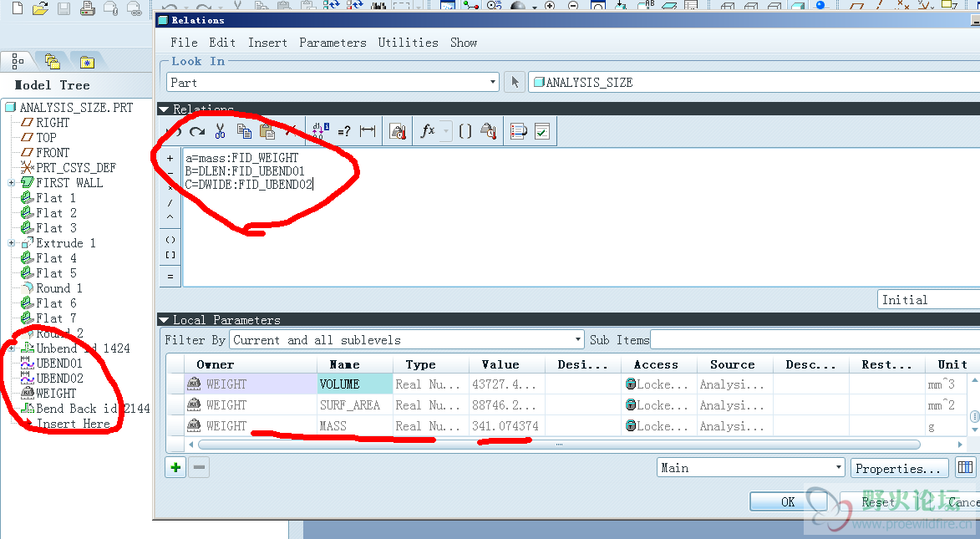This screenshot has height=539, width=980.
Task: Click the show dimension icon
Action: (368, 130)
